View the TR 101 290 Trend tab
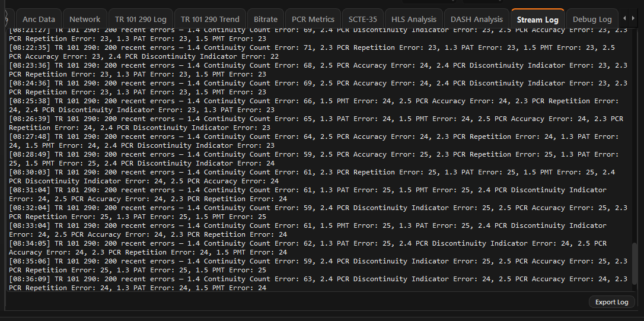The image size is (644, 321). 210,19
